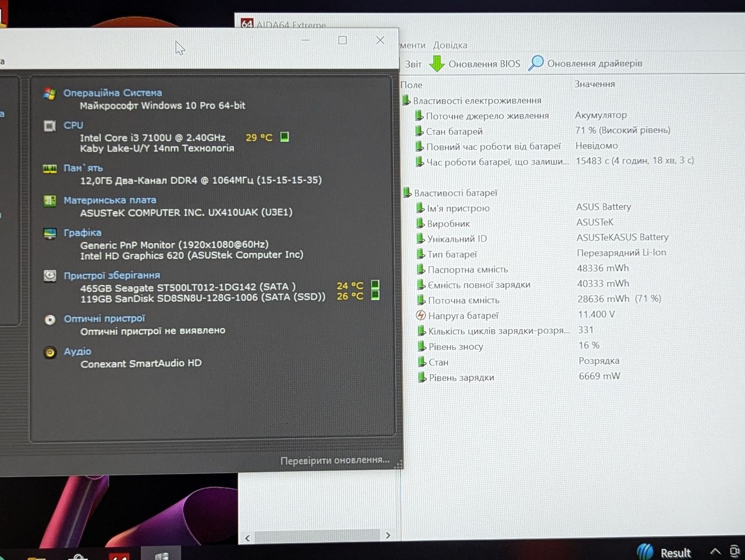Click the RAM module icon beside Пам'ять
745x560 pixels.
click(50, 169)
